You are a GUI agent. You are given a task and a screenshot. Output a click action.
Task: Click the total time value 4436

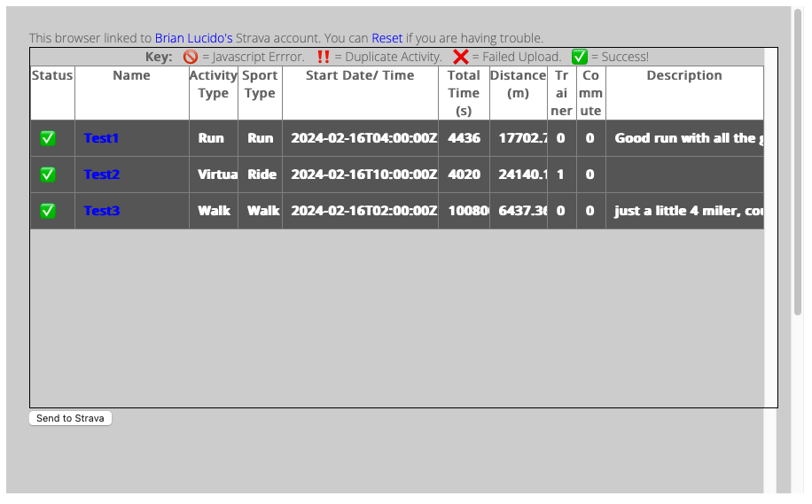click(464, 138)
